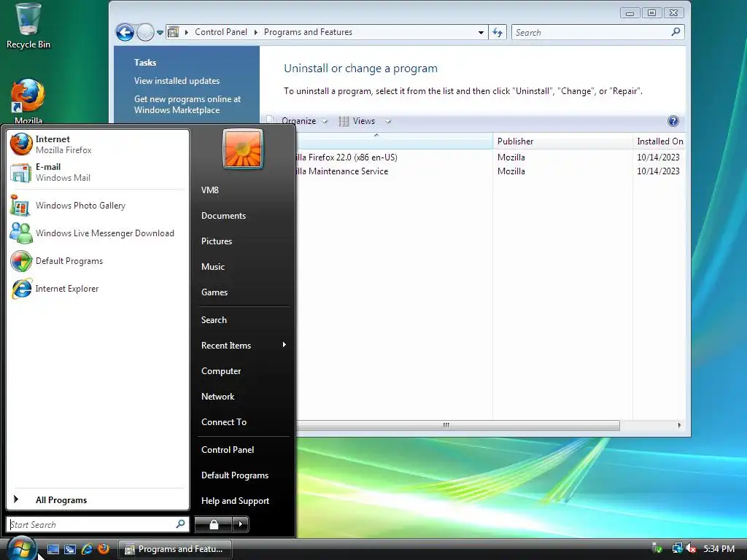Click Switch between windows Quick Launch icon

coord(70,549)
